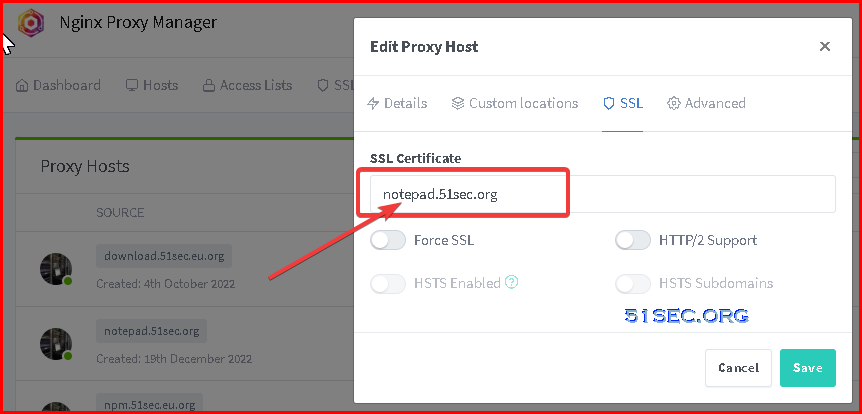
Task: Toggle the HSTS Enabled switch
Action: point(388,283)
